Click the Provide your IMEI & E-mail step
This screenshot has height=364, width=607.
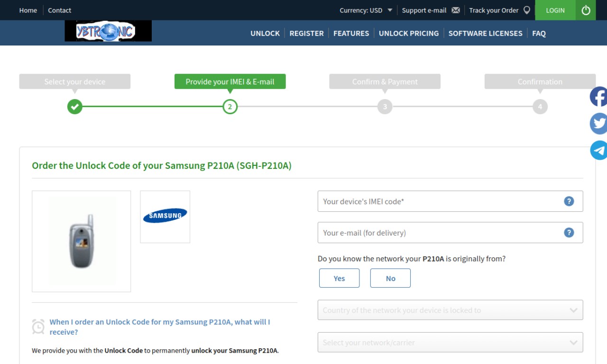coord(230,82)
